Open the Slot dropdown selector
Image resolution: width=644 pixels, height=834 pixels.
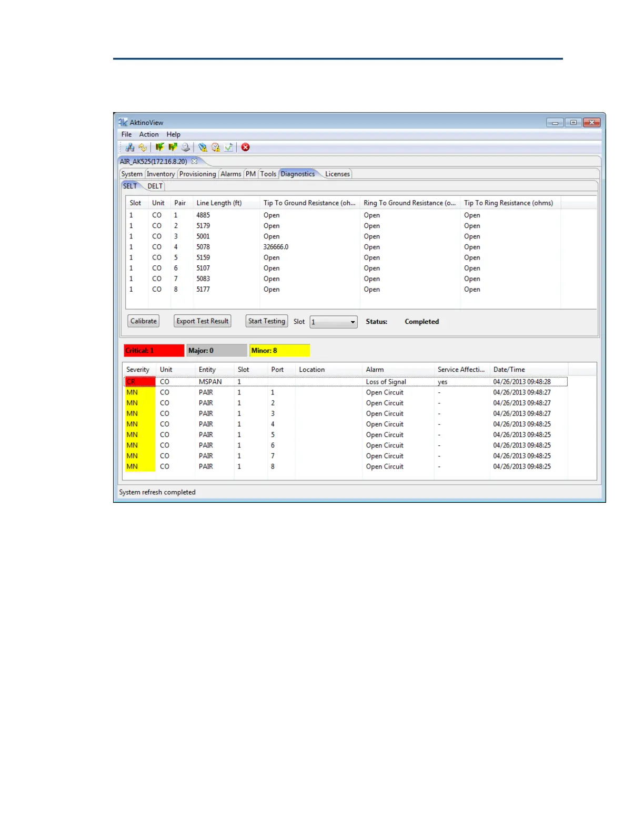(334, 322)
